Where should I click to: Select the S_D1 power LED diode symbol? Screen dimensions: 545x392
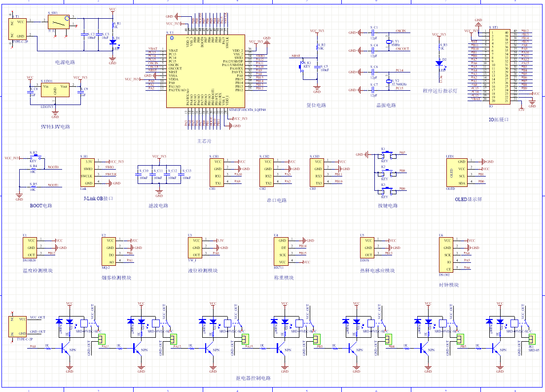coord(112,42)
